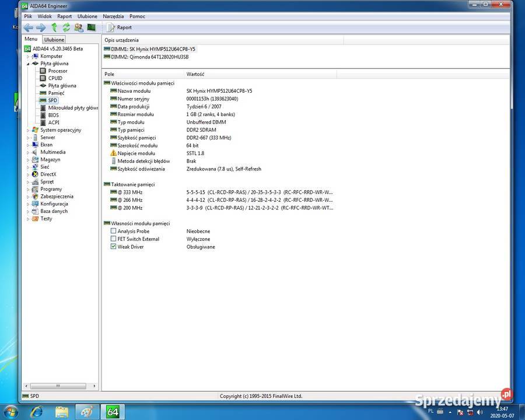Go back with the blue left arrow
This screenshot has width=525, height=420.
coord(29,27)
